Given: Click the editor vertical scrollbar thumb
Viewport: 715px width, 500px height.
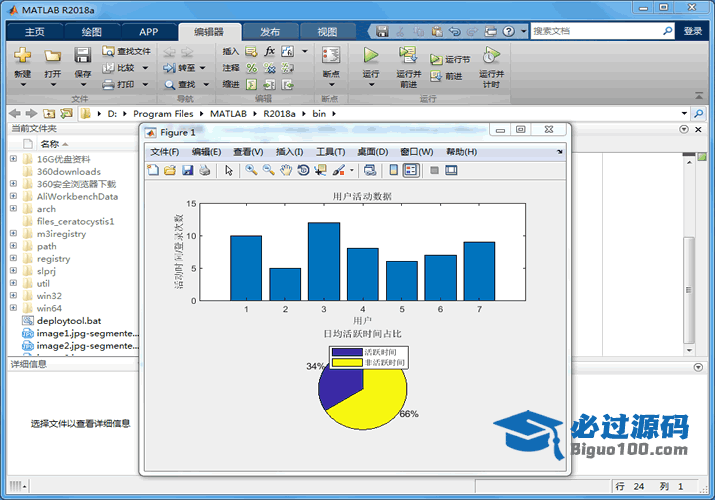Looking at the screenshot, I should click(689, 290).
